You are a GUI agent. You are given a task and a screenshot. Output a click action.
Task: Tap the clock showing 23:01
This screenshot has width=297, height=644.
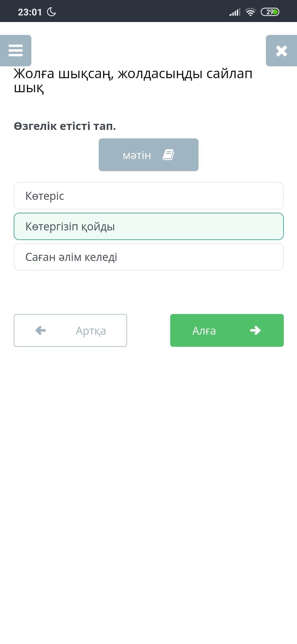[x=30, y=12]
